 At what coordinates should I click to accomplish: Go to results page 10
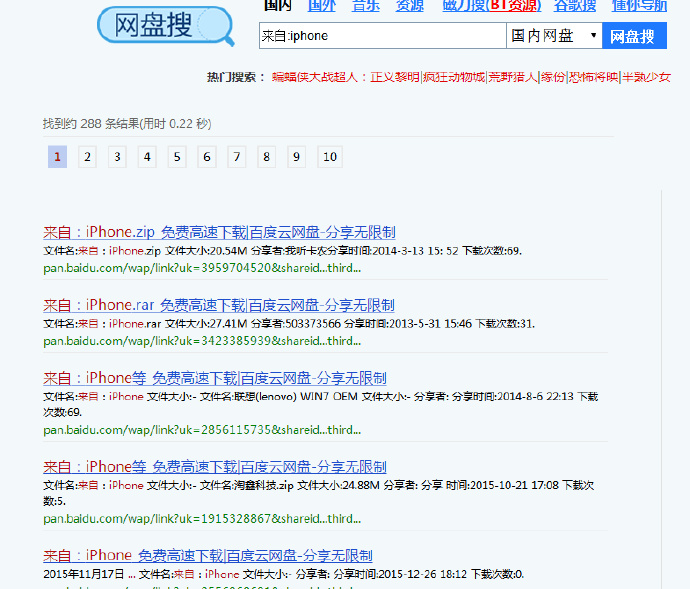coord(330,157)
